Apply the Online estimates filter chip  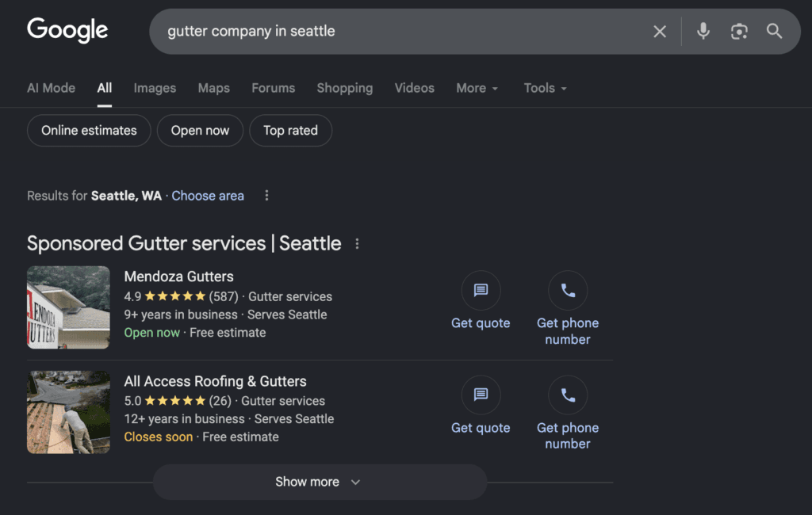click(x=89, y=131)
